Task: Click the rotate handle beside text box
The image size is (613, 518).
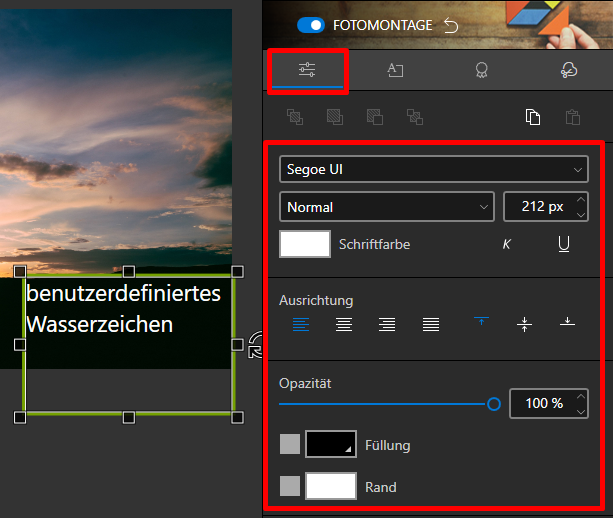Action: pos(255,345)
